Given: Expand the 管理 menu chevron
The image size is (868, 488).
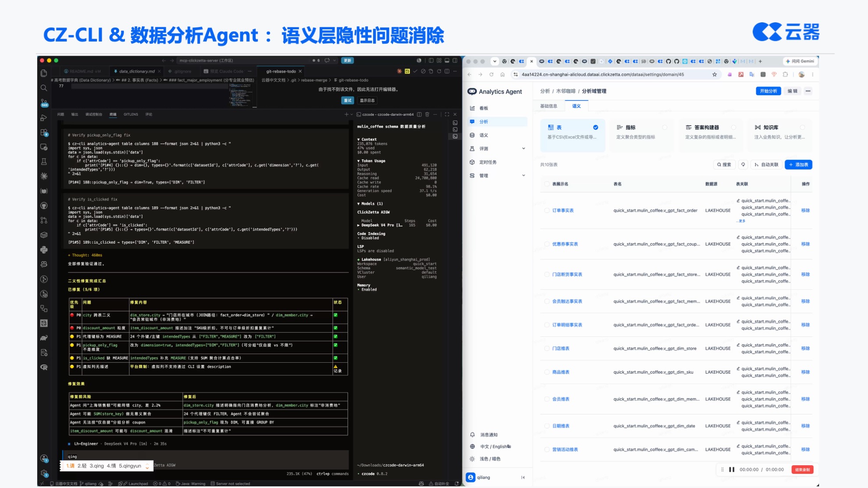Looking at the screenshot, I should [x=523, y=176].
